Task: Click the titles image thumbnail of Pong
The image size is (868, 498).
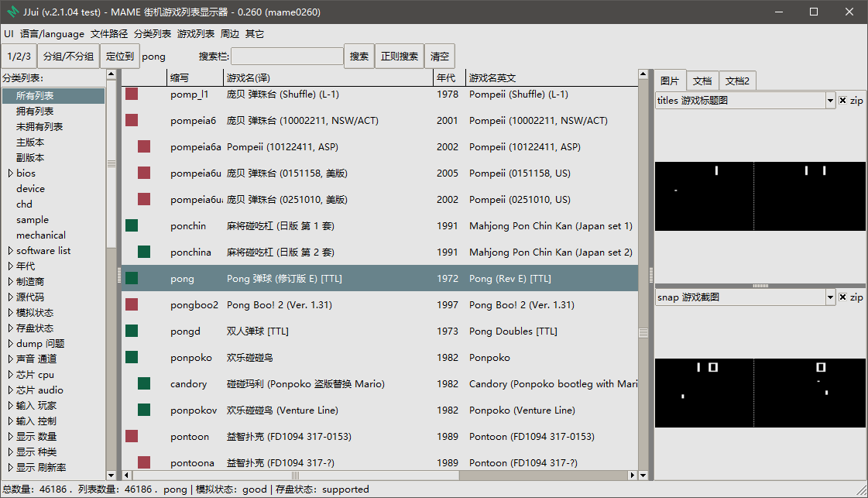Action: pyautogui.click(x=760, y=196)
